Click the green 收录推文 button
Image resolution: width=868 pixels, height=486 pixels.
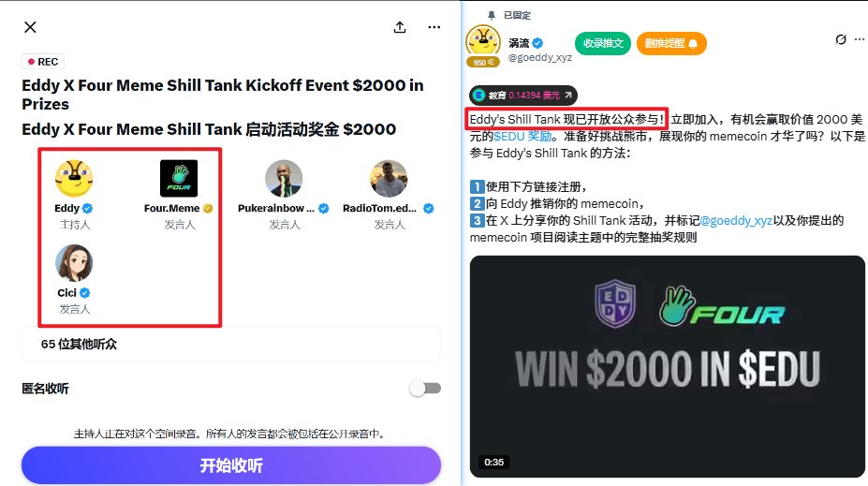(x=603, y=43)
